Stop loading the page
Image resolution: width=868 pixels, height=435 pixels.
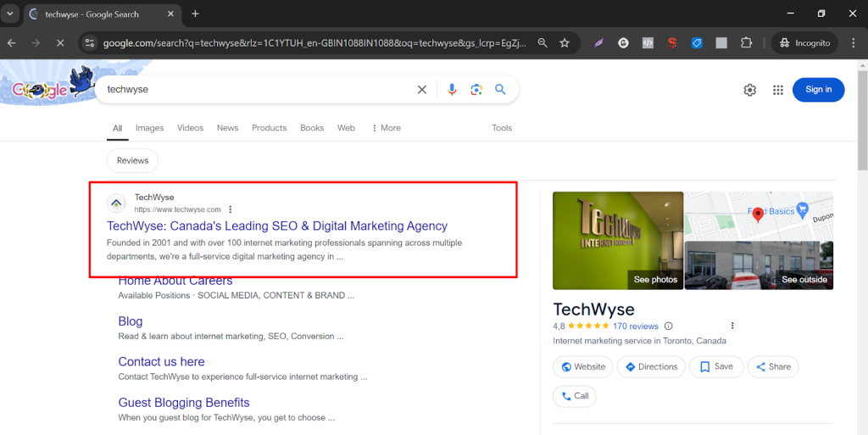pos(59,42)
